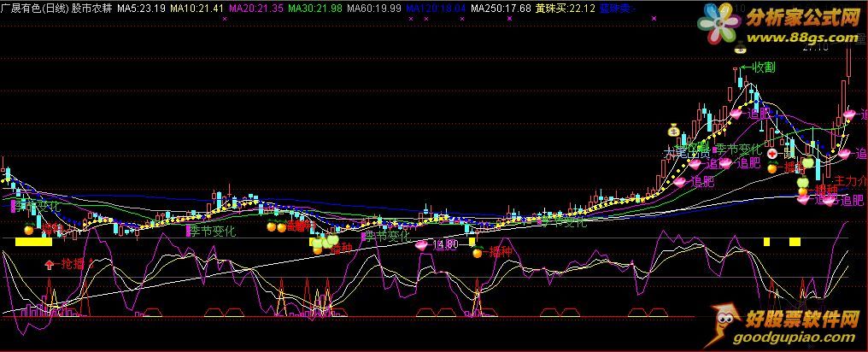Click the wide yellow bar on the indicator line
The width and height of the screenshot is (868, 352).
(34, 242)
